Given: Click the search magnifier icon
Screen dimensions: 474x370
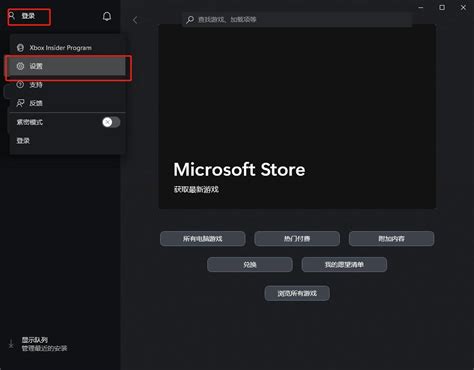Looking at the screenshot, I should 190,20.
